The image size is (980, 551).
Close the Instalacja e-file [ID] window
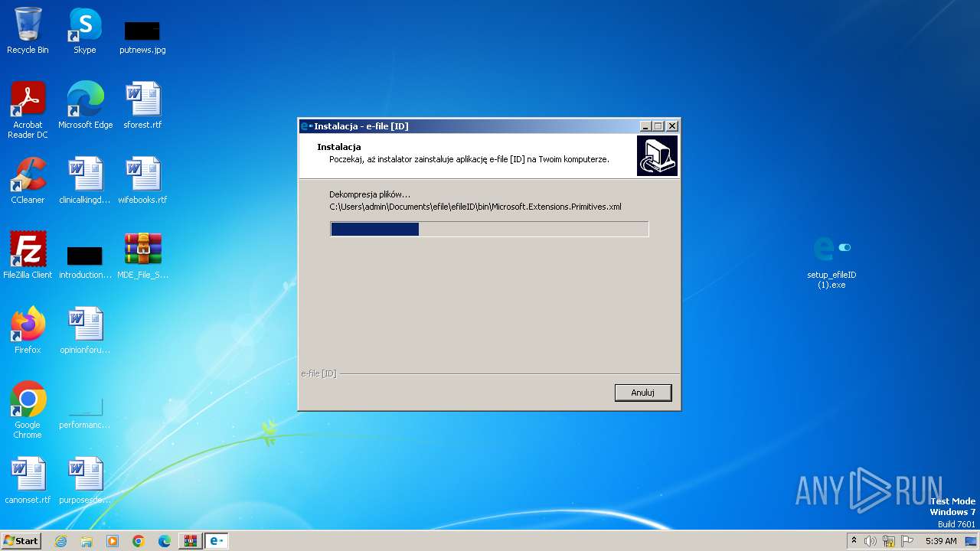pyautogui.click(x=672, y=126)
